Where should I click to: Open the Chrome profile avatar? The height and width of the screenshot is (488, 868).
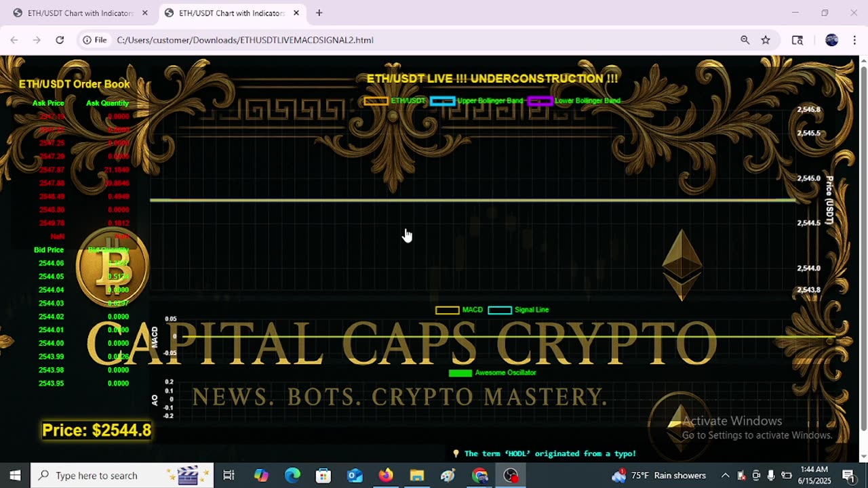click(x=832, y=40)
